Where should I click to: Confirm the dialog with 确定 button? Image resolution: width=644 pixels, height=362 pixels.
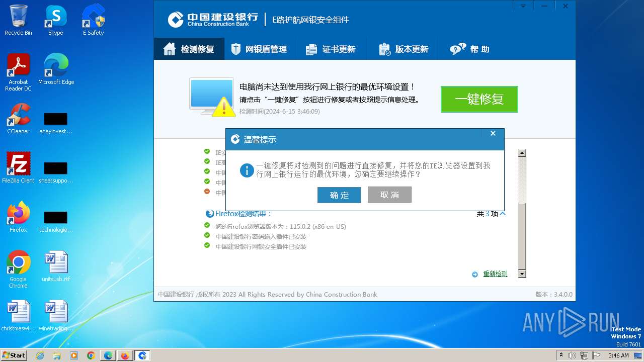tap(339, 195)
